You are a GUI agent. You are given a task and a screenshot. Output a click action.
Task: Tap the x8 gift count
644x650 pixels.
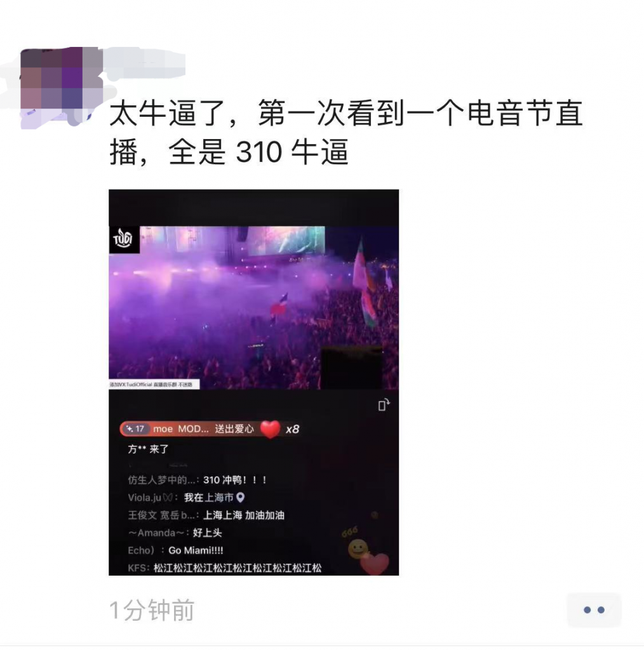[x=292, y=430]
